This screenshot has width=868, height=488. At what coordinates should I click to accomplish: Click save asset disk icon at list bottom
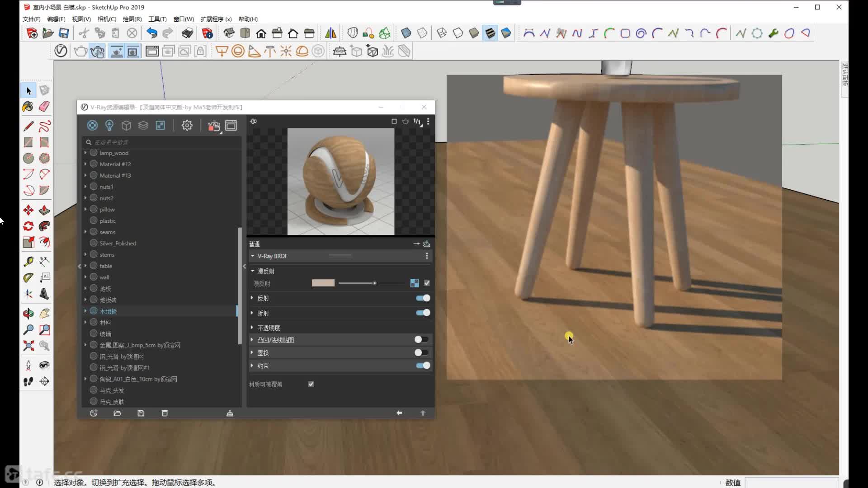pos(141,413)
